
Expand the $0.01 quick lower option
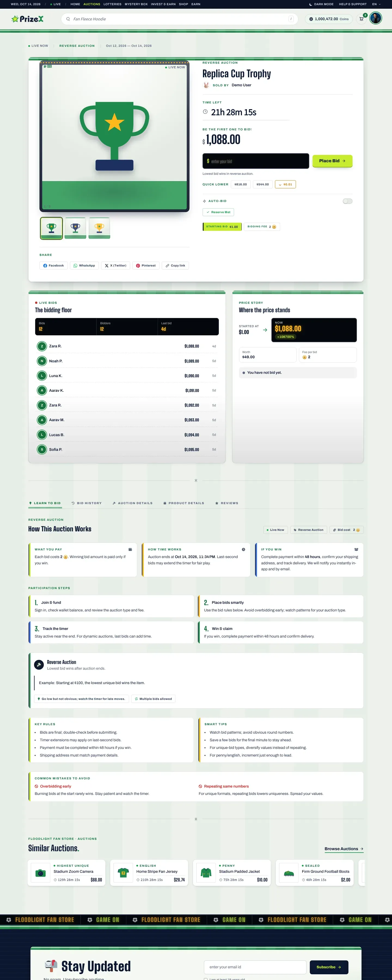pos(286,185)
